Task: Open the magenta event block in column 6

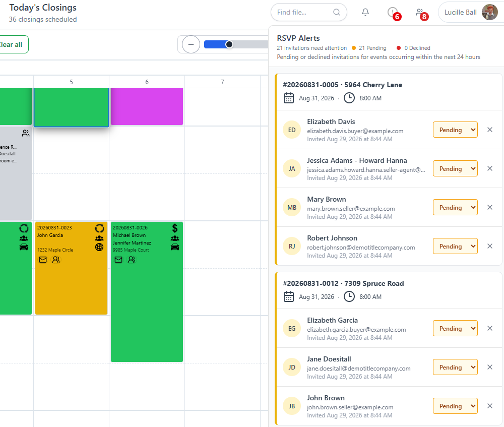Action: pos(147,106)
